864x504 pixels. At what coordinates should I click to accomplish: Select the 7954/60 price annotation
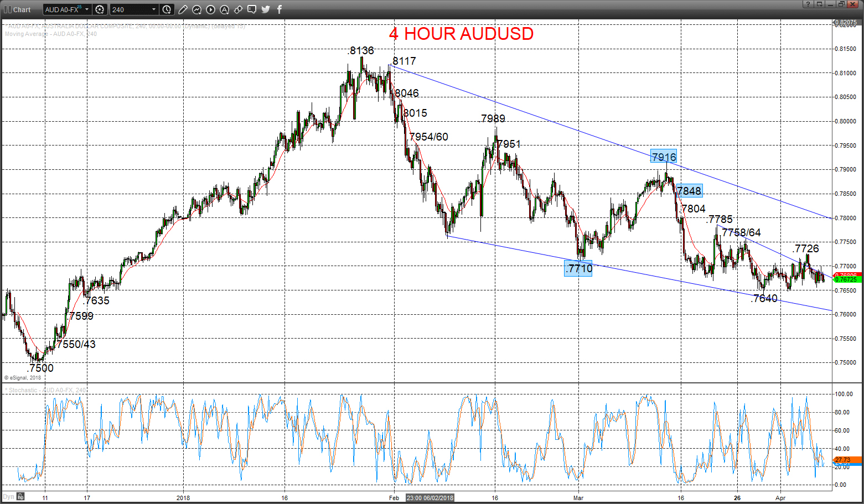429,137
